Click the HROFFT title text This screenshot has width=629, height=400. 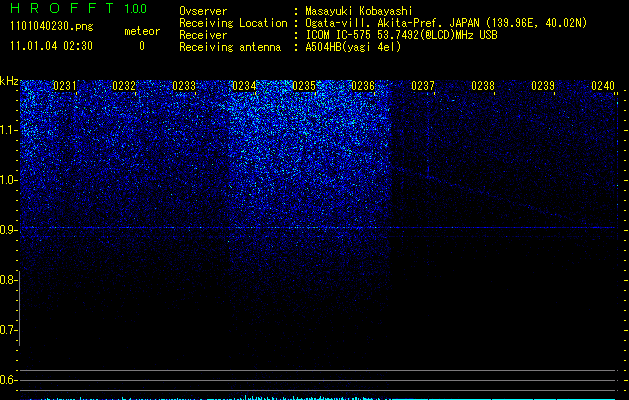click(63, 8)
